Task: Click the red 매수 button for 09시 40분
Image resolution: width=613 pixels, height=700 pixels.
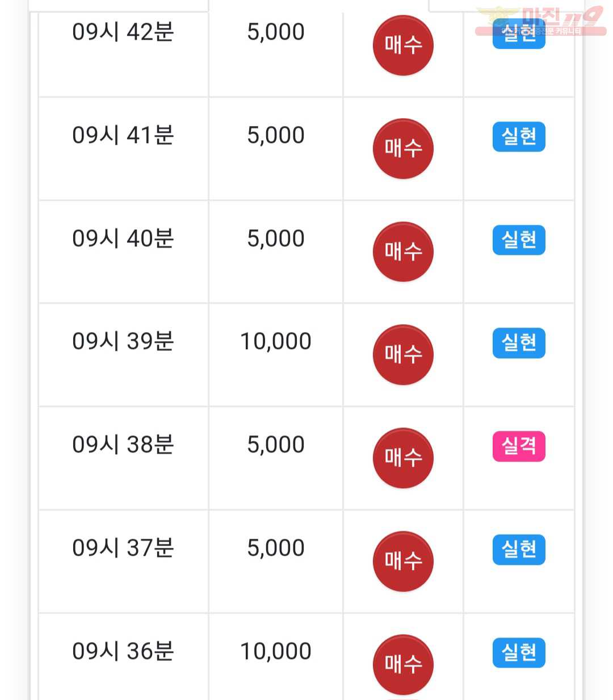Action: point(403,252)
